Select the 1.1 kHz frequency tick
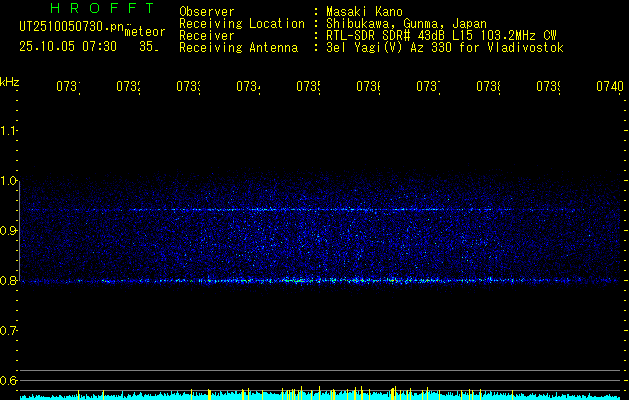This screenshot has height=400, width=629. (9, 131)
